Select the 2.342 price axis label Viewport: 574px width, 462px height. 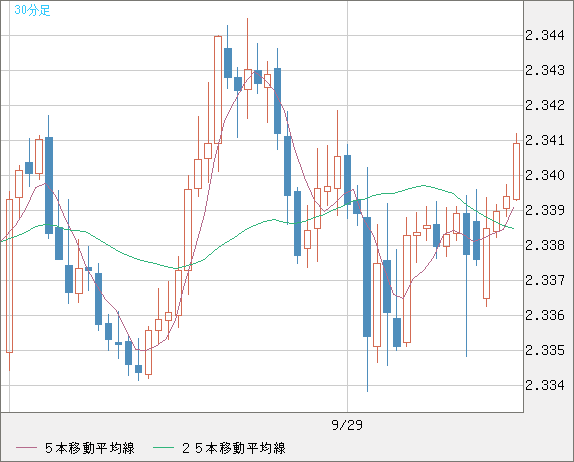[x=545, y=105]
